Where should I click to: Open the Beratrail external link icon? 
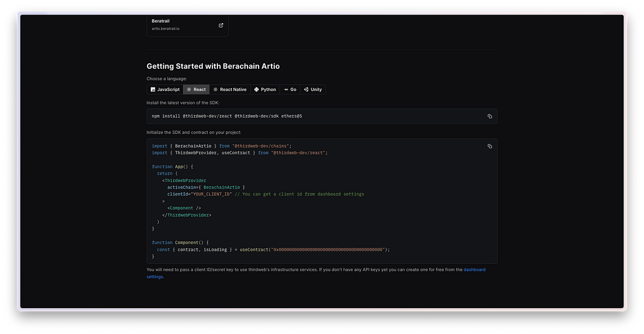(x=221, y=25)
